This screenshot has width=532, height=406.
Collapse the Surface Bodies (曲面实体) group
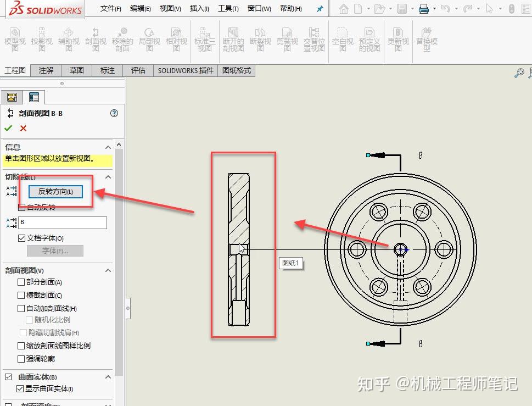(x=108, y=377)
